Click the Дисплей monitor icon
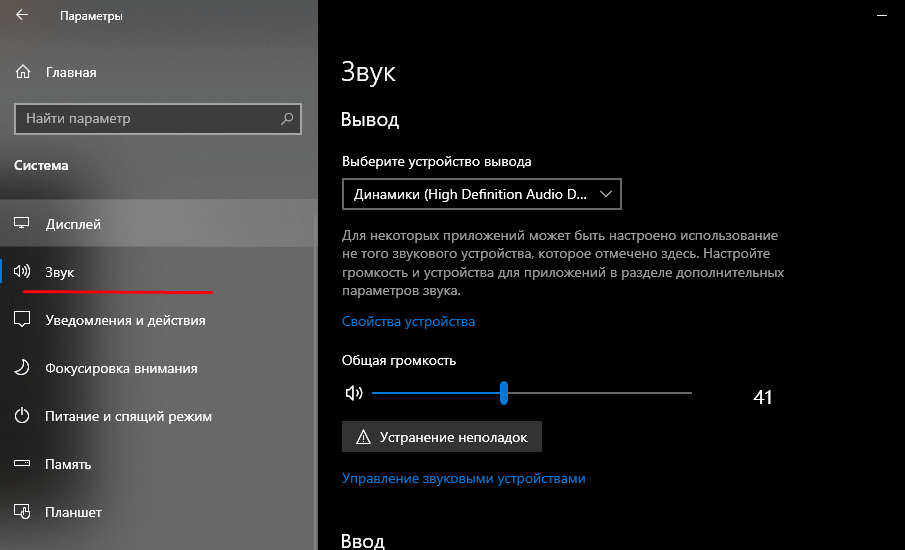Viewport: 905px width, 550px height. [23, 224]
